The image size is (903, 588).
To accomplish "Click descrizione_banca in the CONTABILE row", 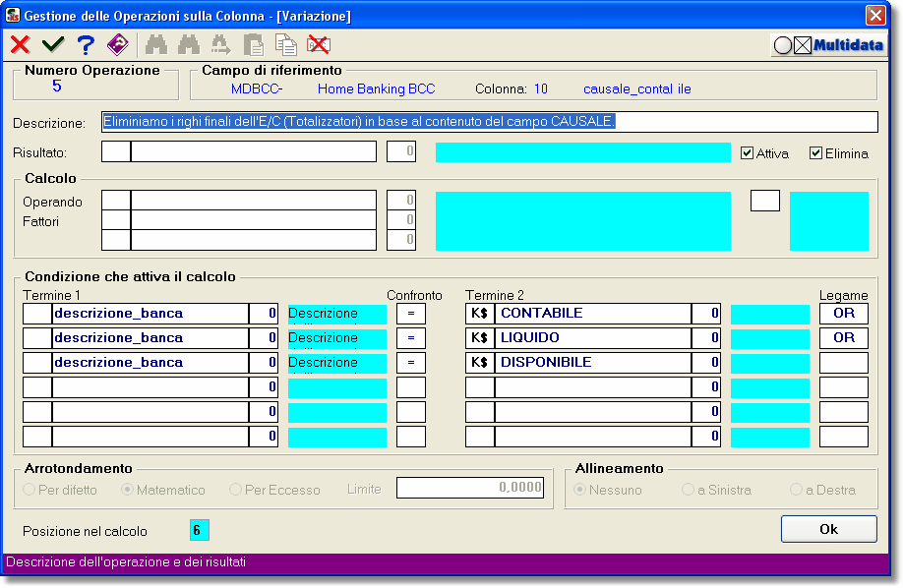I will point(150,314).
